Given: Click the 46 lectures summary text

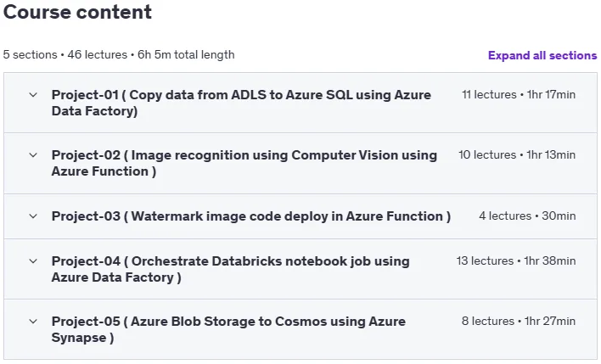Looking at the screenshot, I should 98,55.
